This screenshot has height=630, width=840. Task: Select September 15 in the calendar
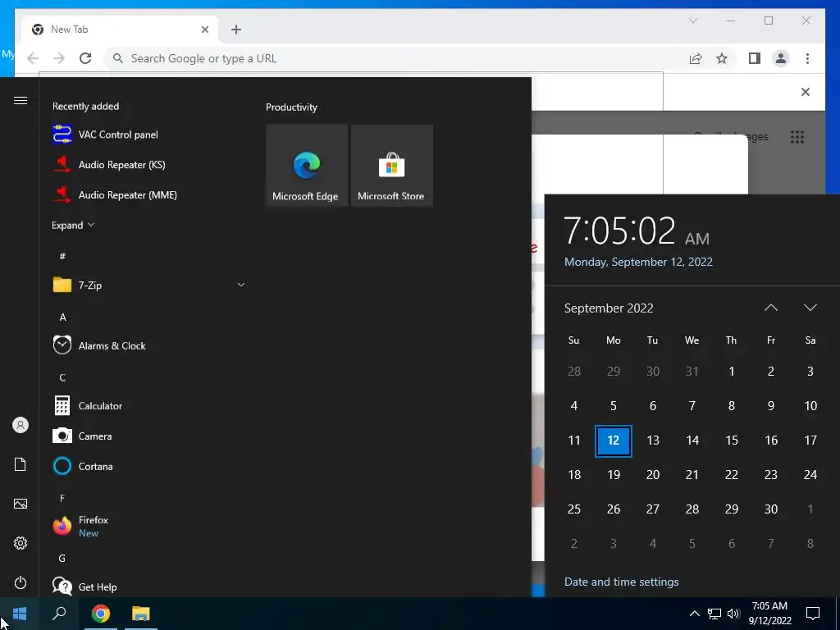pos(731,441)
